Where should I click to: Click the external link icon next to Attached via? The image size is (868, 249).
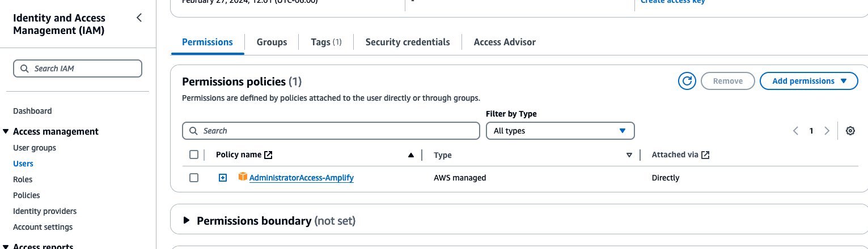705,154
